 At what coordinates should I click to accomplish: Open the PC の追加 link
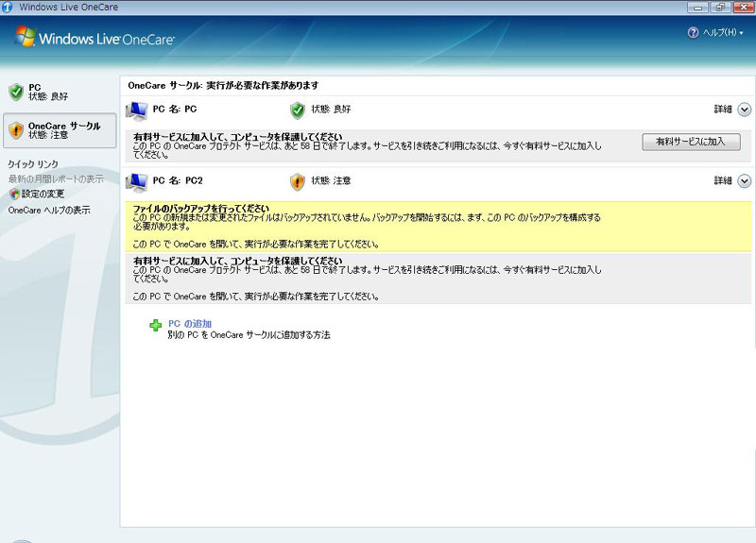tap(190, 323)
